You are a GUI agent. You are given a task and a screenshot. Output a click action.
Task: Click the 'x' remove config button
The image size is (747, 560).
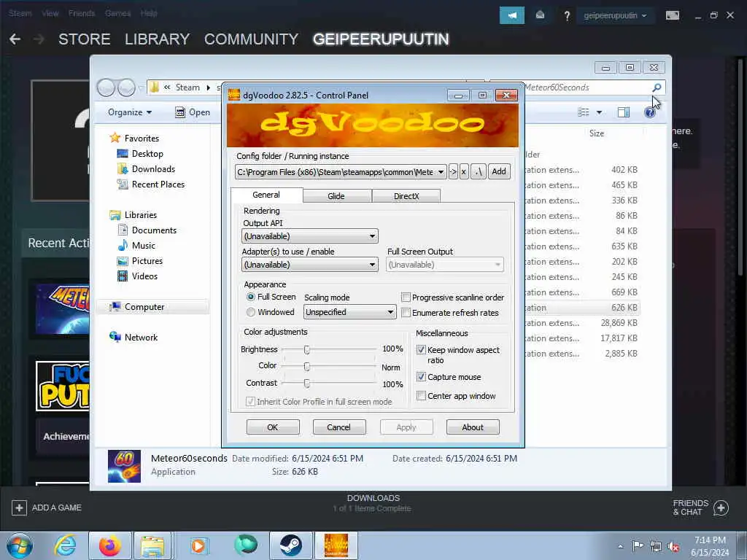tap(464, 171)
